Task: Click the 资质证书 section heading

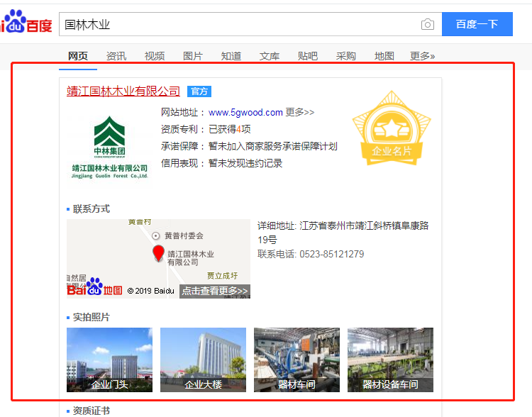Action: 92,411
